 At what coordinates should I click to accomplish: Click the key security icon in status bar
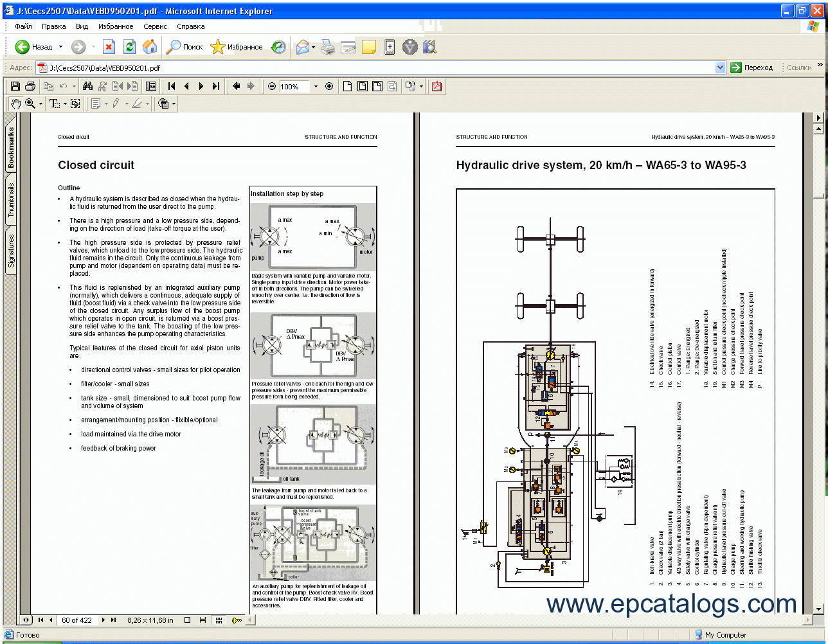pyautogui.click(x=237, y=620)
